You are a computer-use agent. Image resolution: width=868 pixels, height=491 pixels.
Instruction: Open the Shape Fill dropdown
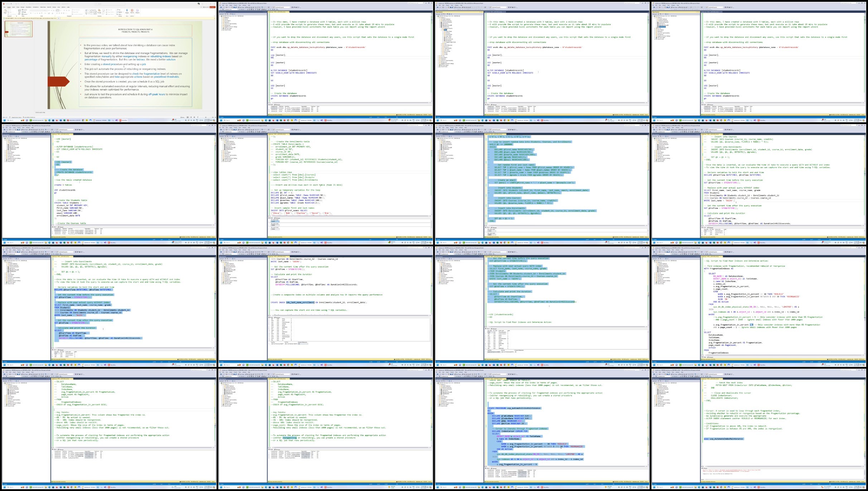tap(109, 10)
